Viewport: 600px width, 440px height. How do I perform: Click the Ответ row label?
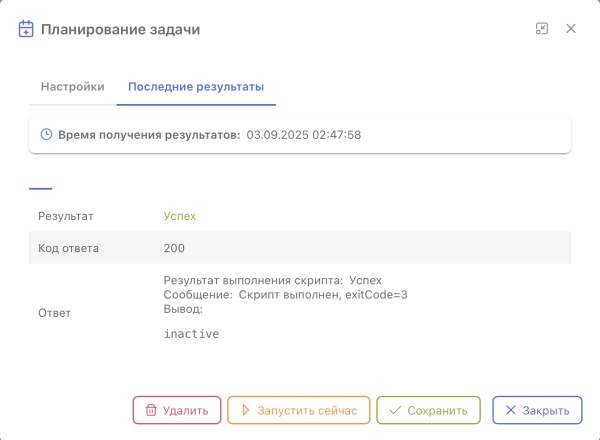pos(55,313)
